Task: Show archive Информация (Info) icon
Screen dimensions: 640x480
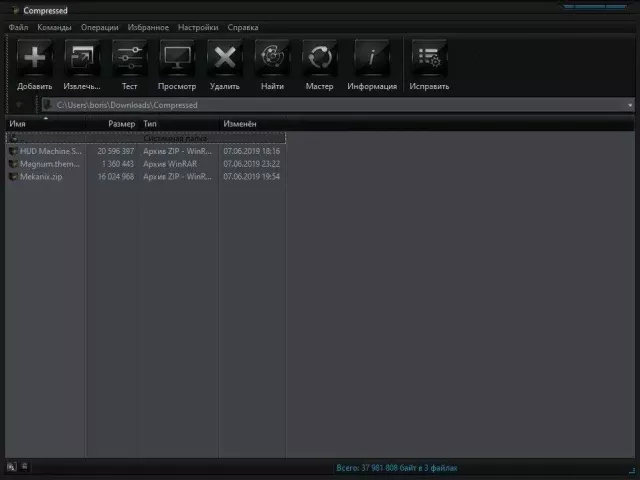Action: click(x=372, y=59)
